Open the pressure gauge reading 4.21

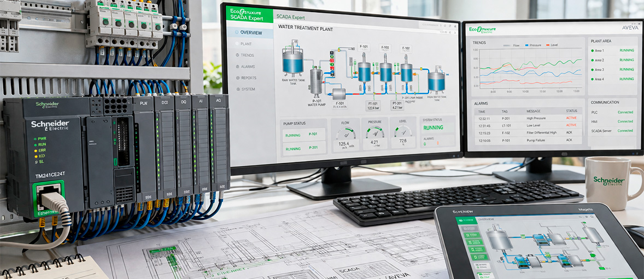(x=374, y=132)
